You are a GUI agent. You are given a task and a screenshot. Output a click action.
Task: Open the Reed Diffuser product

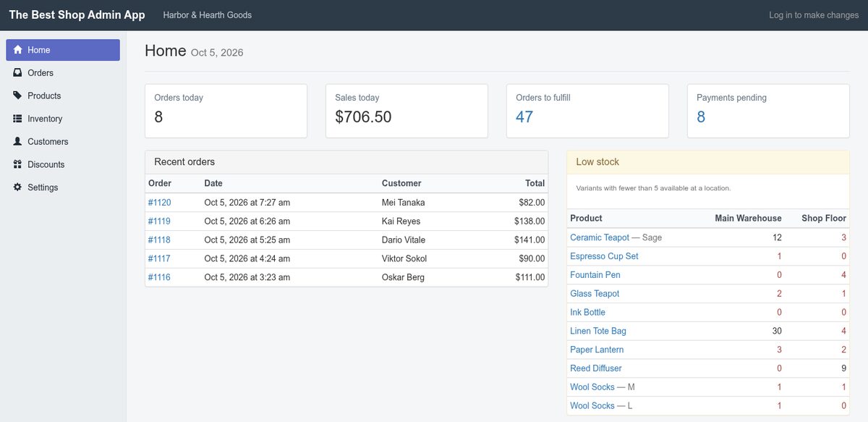pyautogui.click(x=596, y=368)
